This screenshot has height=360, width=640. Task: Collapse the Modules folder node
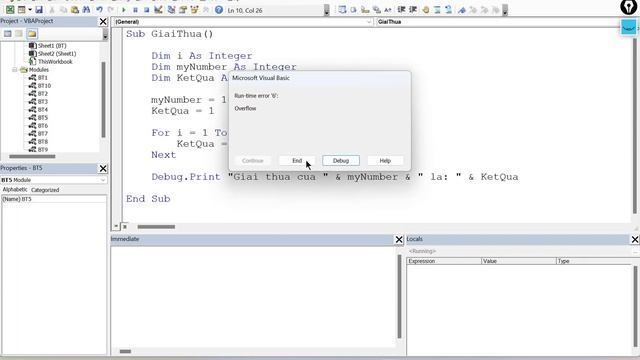tap(15, 70)
